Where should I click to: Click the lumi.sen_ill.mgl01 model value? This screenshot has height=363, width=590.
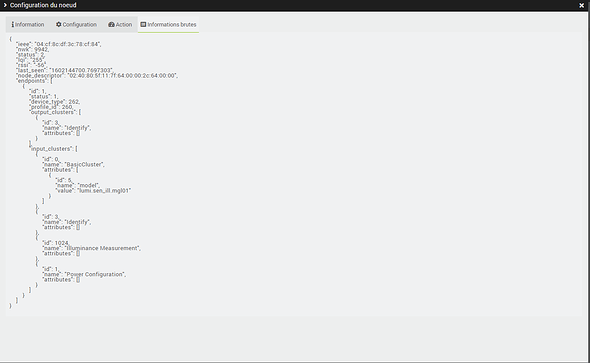tap(104, 191)
